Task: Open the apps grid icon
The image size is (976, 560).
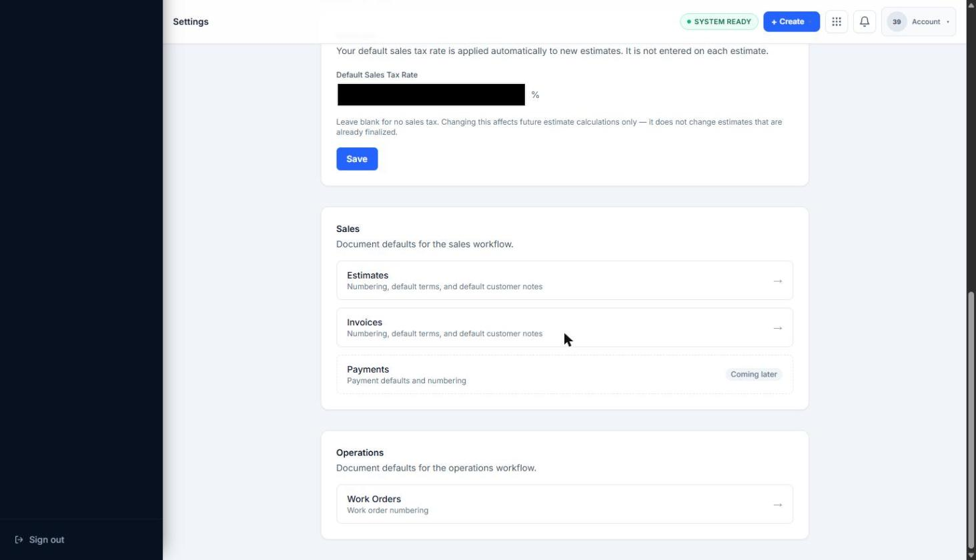Action: (x=836, y=22)
